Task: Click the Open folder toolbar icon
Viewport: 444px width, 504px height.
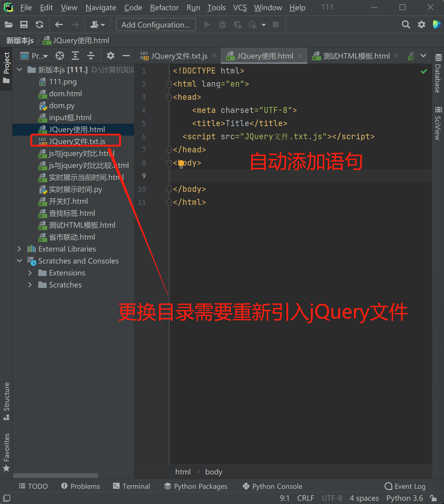Action: [9, 24]
